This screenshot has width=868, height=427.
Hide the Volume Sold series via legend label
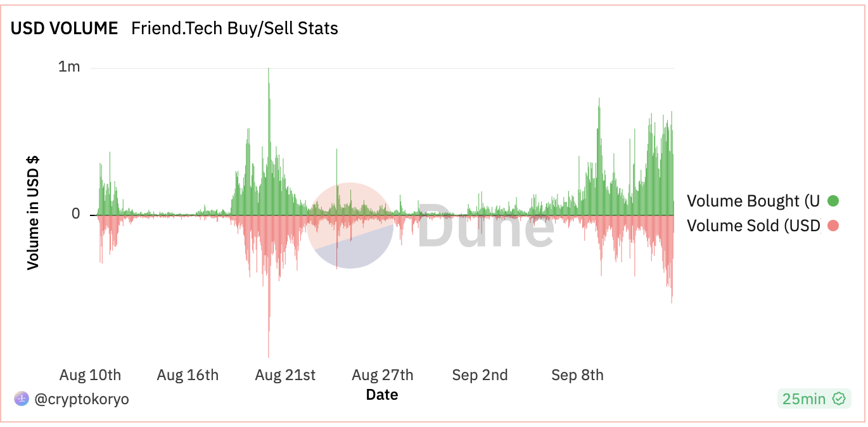[753, 226]
